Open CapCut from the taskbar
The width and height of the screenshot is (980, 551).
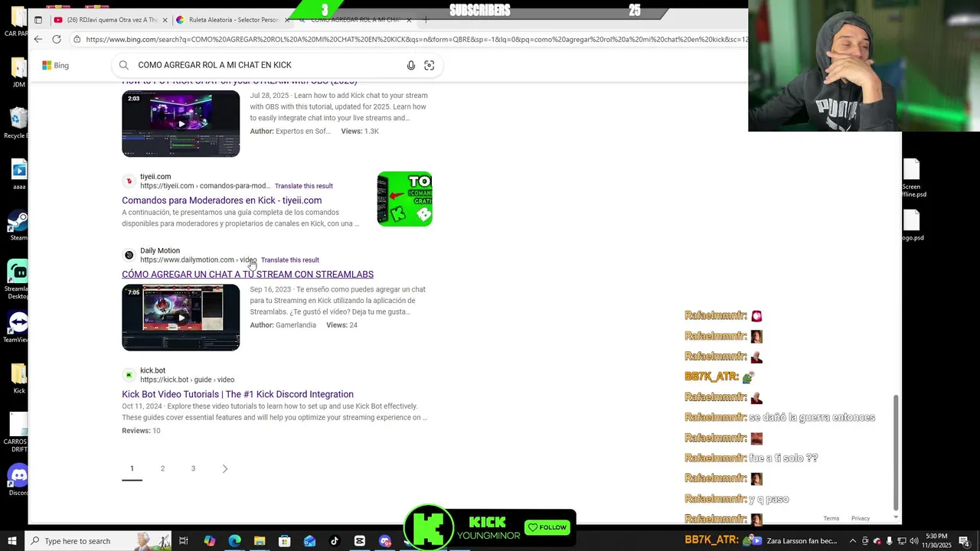pos(360,541)
